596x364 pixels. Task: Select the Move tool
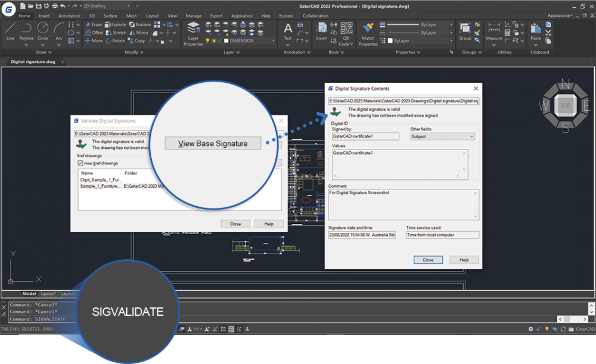(x=94, y=41)
